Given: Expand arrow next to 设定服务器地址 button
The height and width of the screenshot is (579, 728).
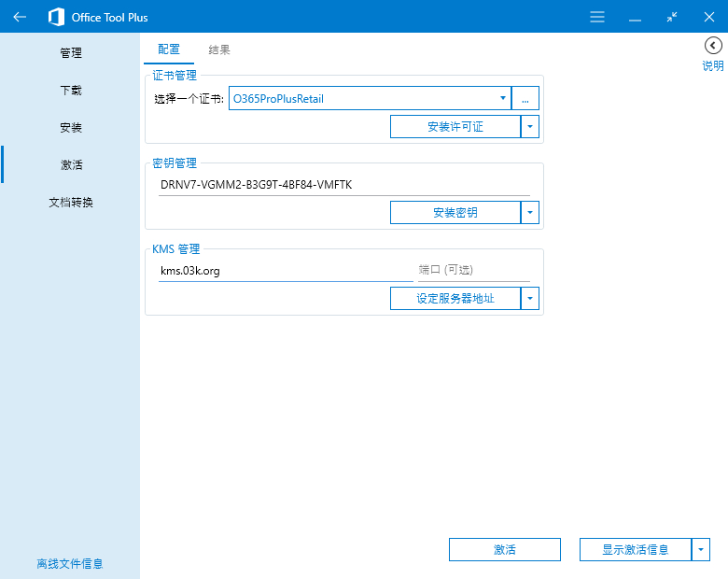Looking at the screenshot, I should [x=530, y=298].
